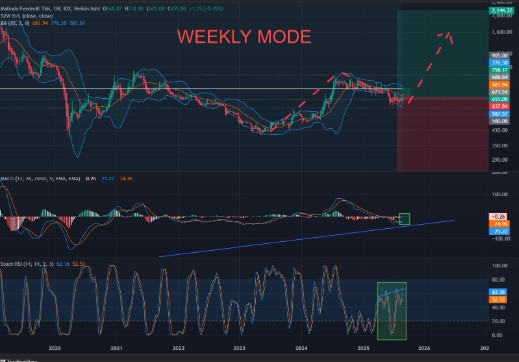Click the 430.00 price scale value
The height and width of the screenshot is (362, 519).
[500, 130]
